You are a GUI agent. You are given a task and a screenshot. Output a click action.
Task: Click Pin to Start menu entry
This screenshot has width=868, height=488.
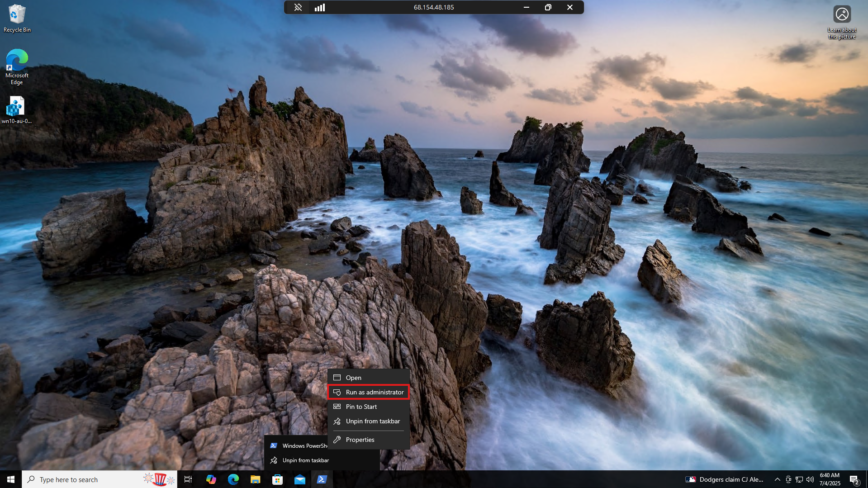click(x=361, y=407)
